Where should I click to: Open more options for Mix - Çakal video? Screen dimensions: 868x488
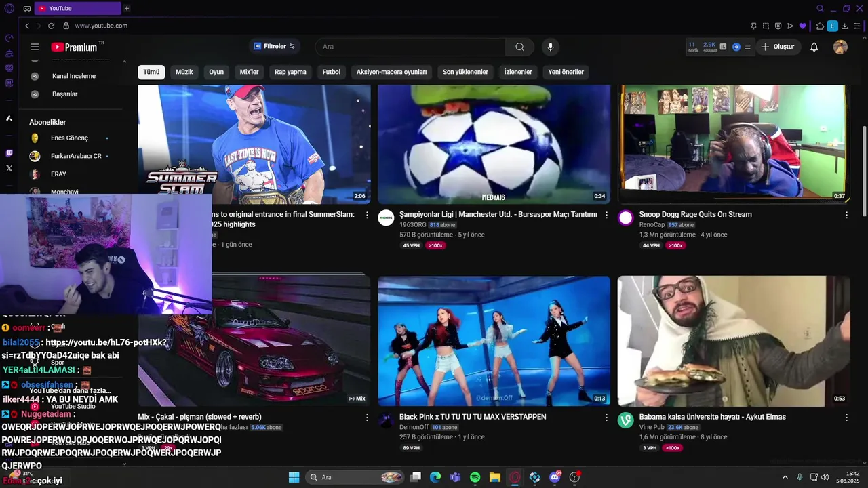coord(367,418)
